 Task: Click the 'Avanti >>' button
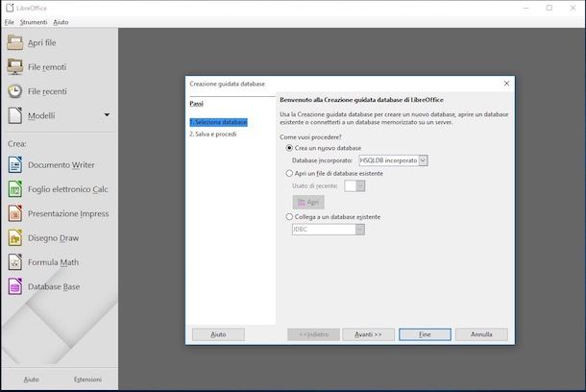pos(368,334)
